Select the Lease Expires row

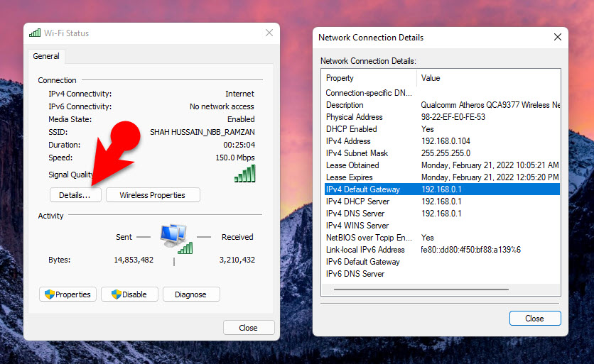[x=442, y=177]
